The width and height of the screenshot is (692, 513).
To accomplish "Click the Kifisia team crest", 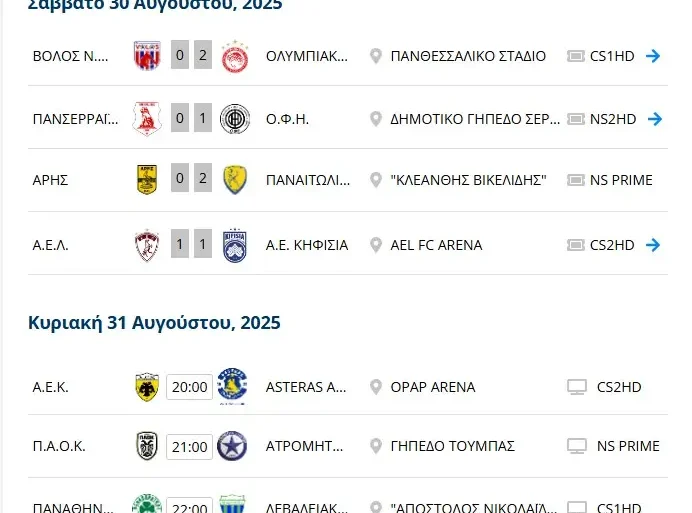I will pyautogui.click(x=235, y=245).
